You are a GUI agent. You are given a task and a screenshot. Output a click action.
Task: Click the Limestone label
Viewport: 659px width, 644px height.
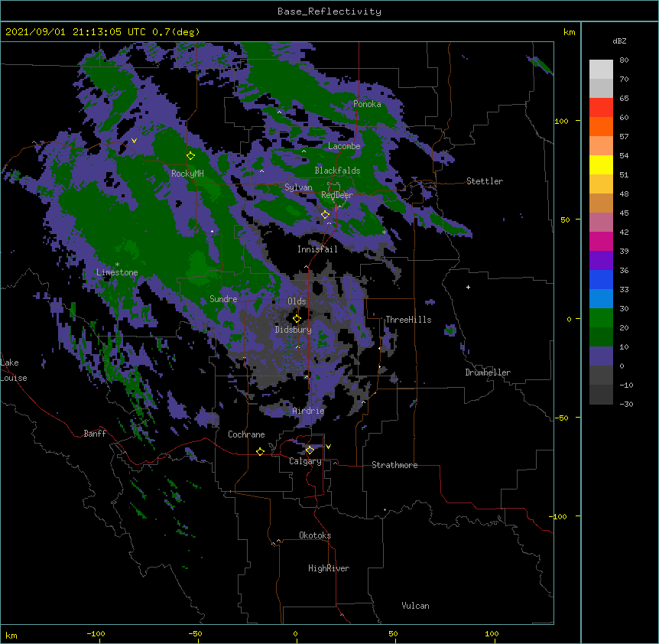(x=117, y=272)
